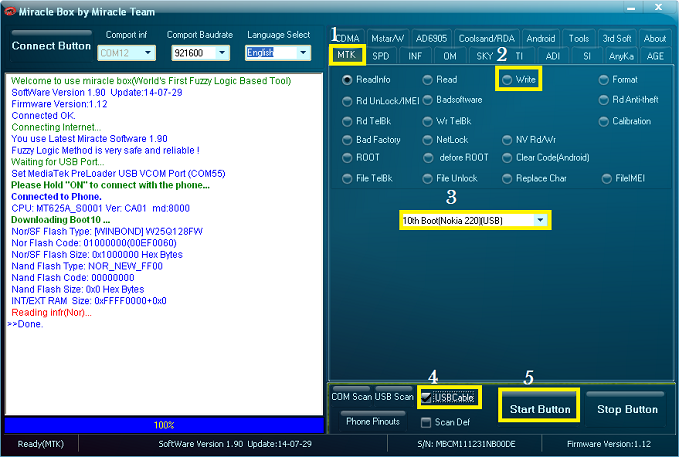Open the ADI tab

[553, 56]
